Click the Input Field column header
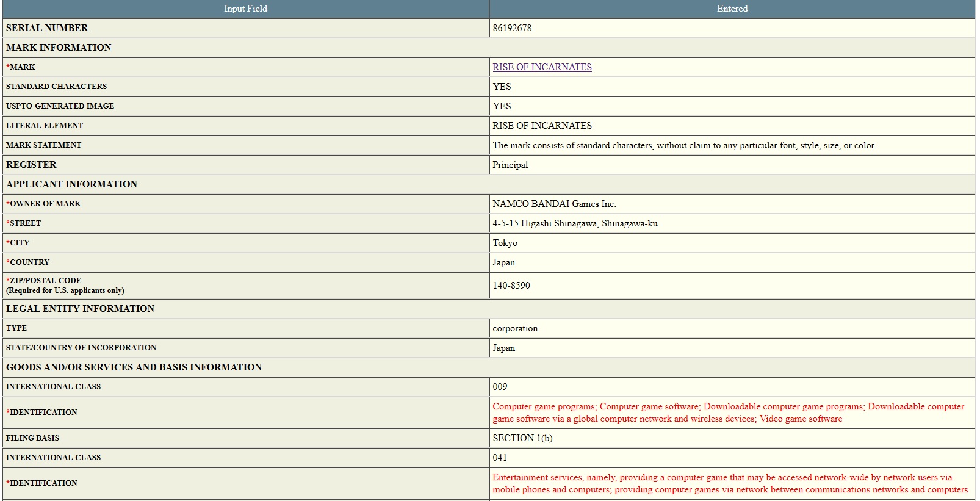The height and width of the screenshot is (501, 980). [x=245, y=9]
